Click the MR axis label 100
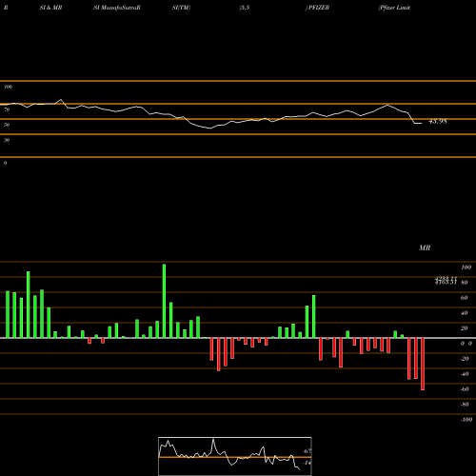Image resolution: width=476 pixels, height=476 pixels. tap(466, 268)
